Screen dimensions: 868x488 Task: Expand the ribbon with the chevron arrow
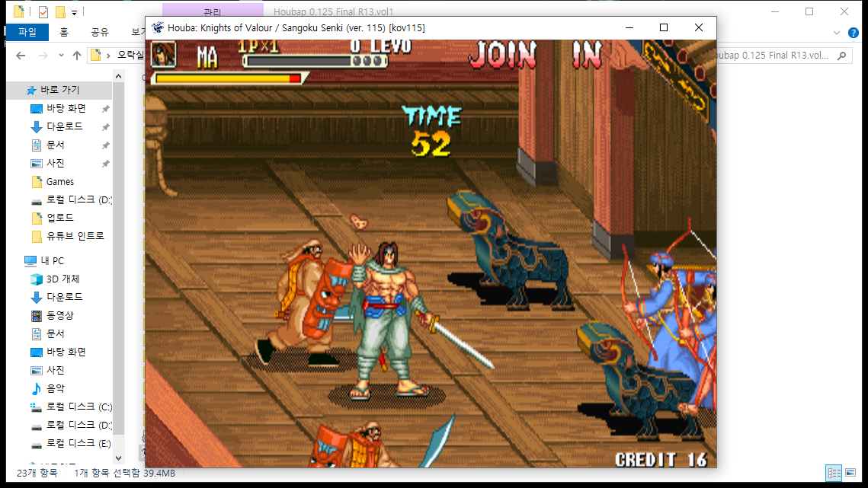coord(837,33)
